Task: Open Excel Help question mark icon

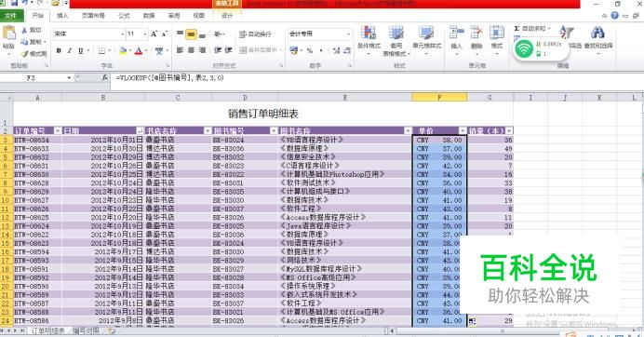Action: 614,16
